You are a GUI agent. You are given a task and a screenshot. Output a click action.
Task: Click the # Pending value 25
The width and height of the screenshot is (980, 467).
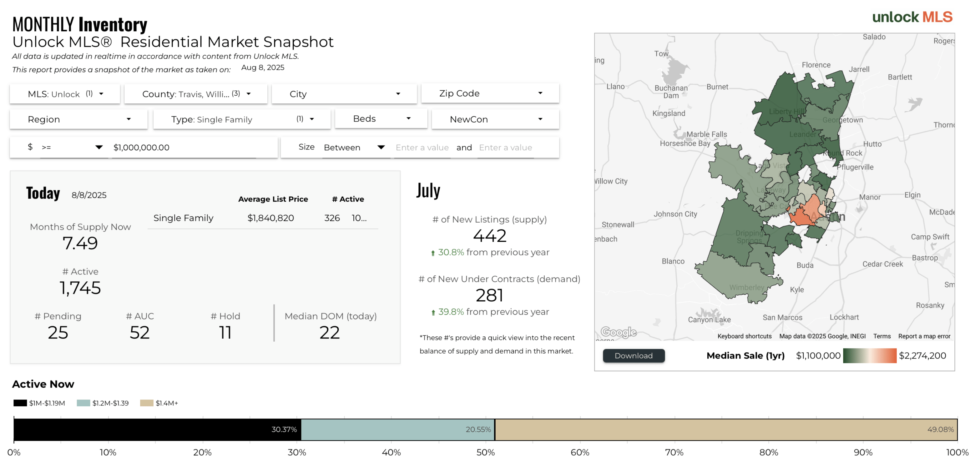[x=58, y=333]
